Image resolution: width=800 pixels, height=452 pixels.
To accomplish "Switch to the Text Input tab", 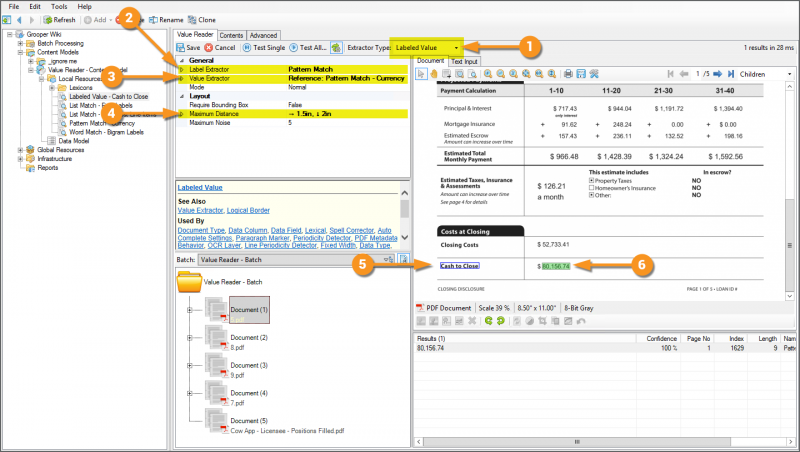I will point(464,61).
